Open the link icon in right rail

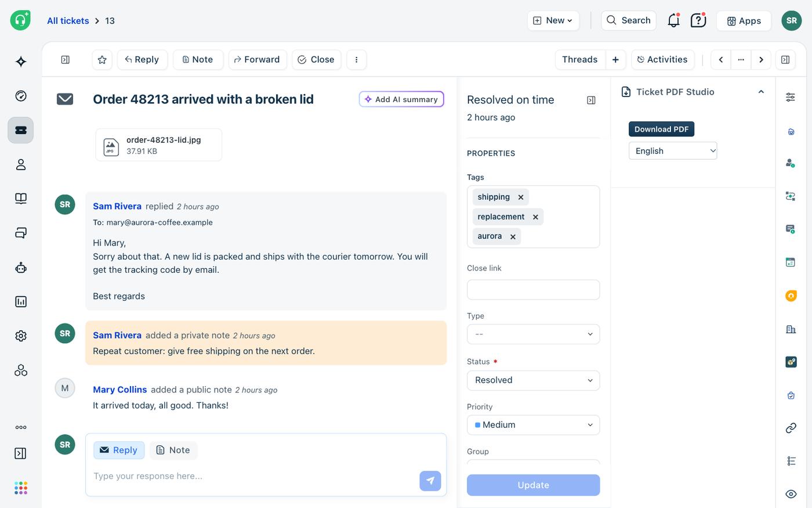pyautogui.click(x=791, y=428)
